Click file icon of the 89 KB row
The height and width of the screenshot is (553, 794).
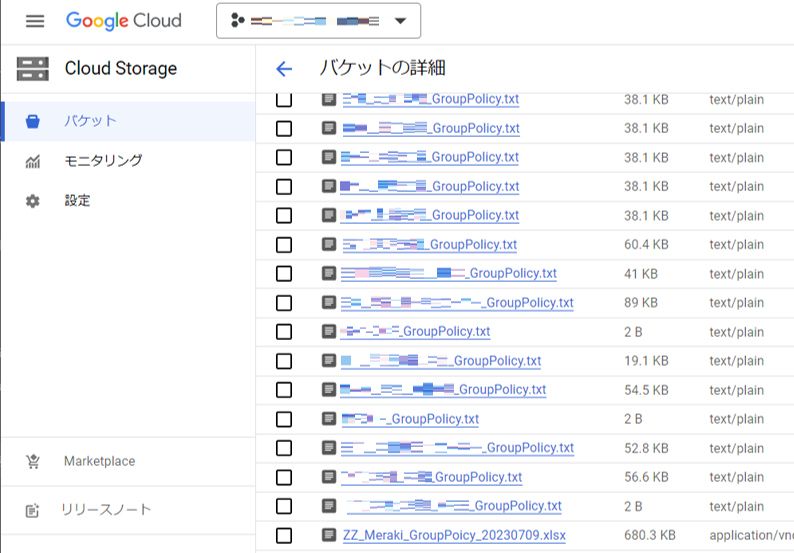click(x=329, y=303)
